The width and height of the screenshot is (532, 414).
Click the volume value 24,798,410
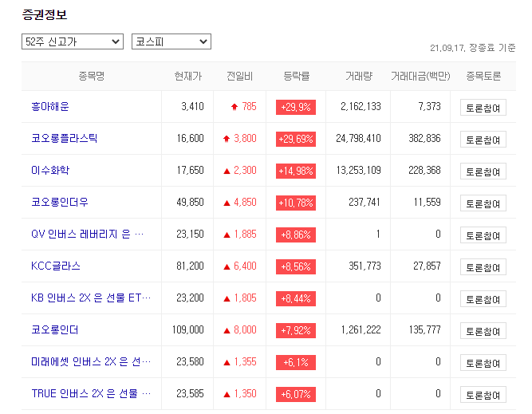tap(359, 139)
